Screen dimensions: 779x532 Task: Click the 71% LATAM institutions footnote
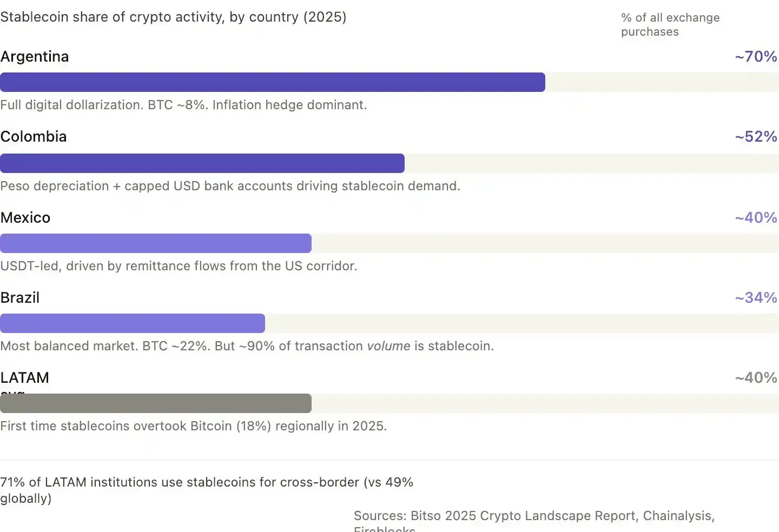pos(207,490)
